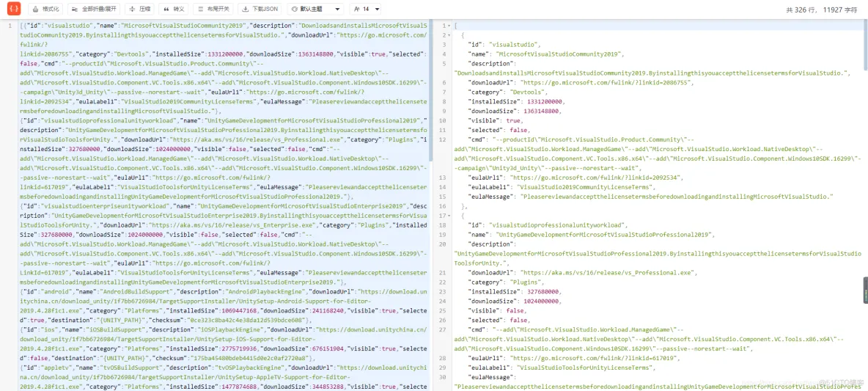Toggle the 布局开关 layout switch

pyautogui.click(x=213, y=10)
